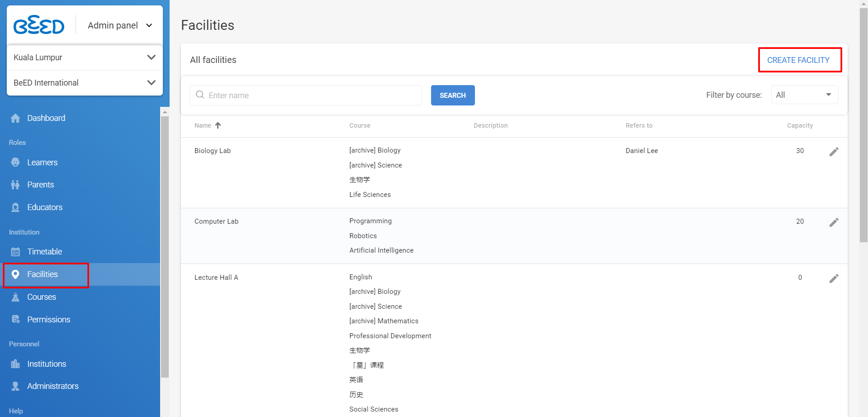Image resolution: width=868 pixels, height=417 pixels.
Task: Edit the Biology Lab facility pencil icon
Action: [x=834, y=152]
